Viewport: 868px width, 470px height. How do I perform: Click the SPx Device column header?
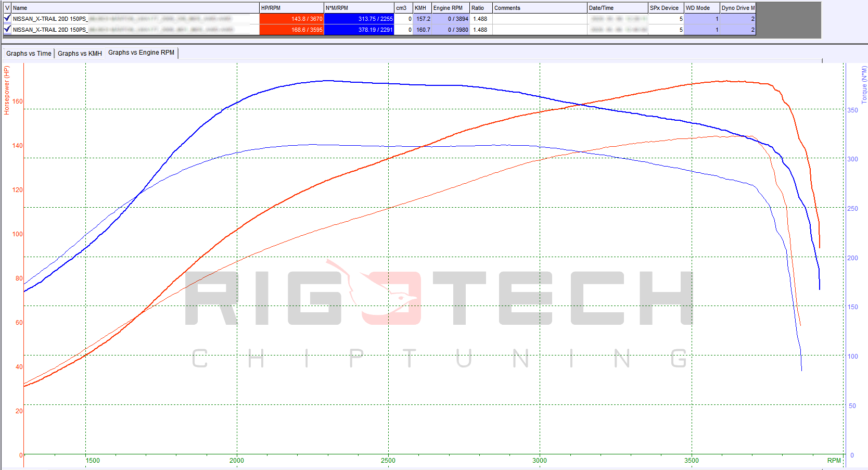point(666,8)
